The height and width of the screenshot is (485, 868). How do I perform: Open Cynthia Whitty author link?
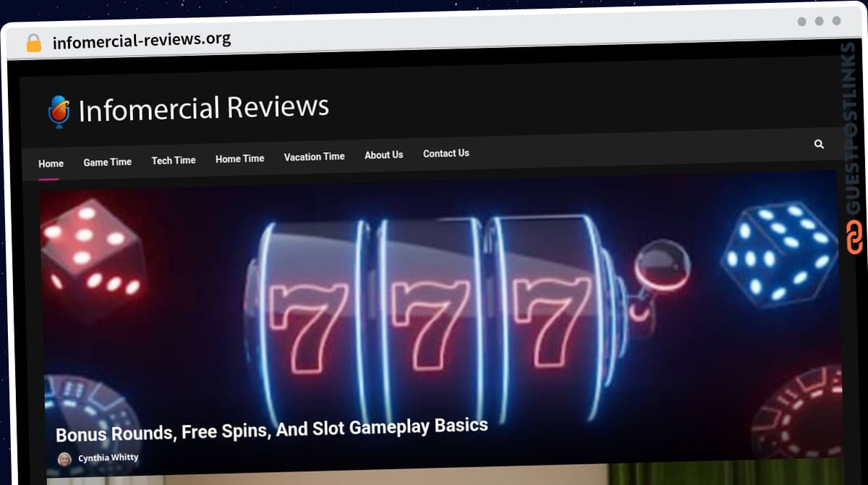pos(108,457)
